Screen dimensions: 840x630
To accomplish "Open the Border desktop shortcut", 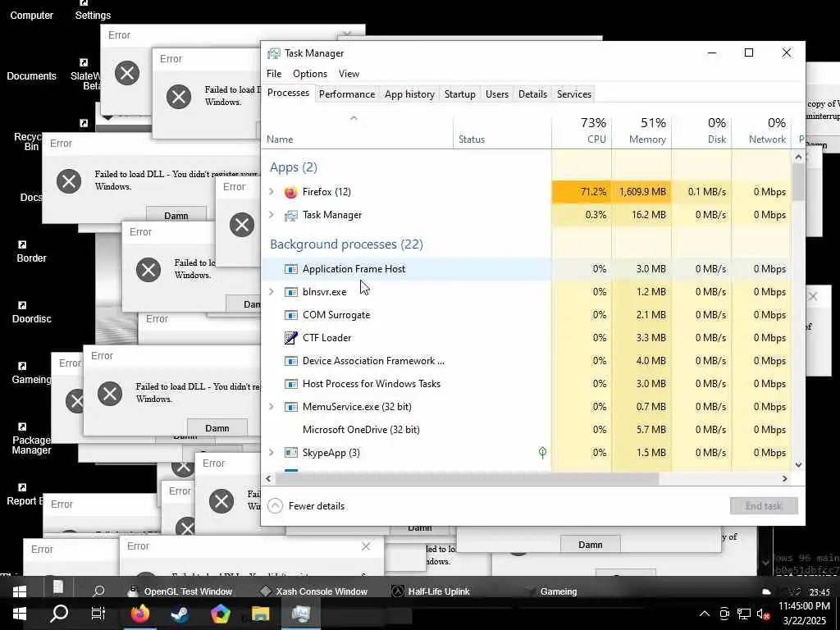I will (x=31, y=253).
